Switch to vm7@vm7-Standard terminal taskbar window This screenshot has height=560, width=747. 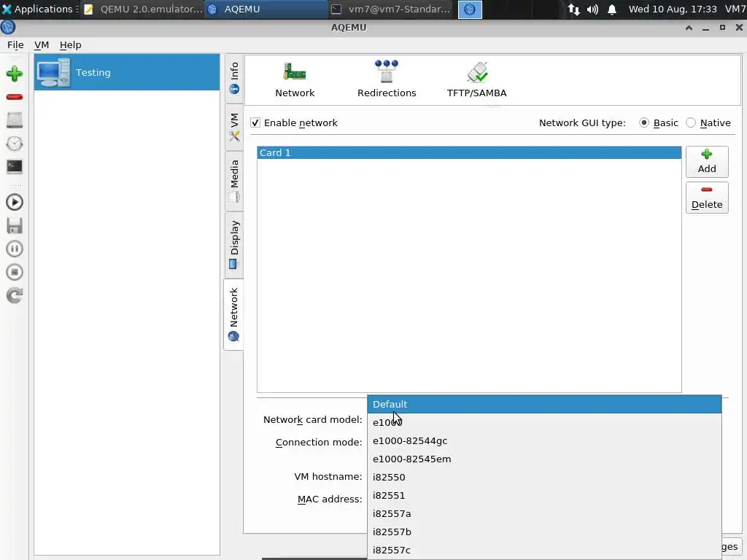391,9
